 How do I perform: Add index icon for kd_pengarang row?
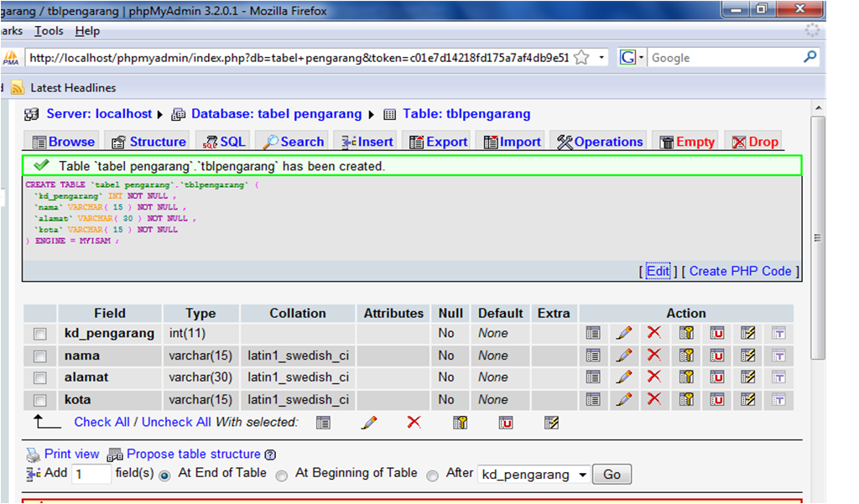click(x=747, y=333)
